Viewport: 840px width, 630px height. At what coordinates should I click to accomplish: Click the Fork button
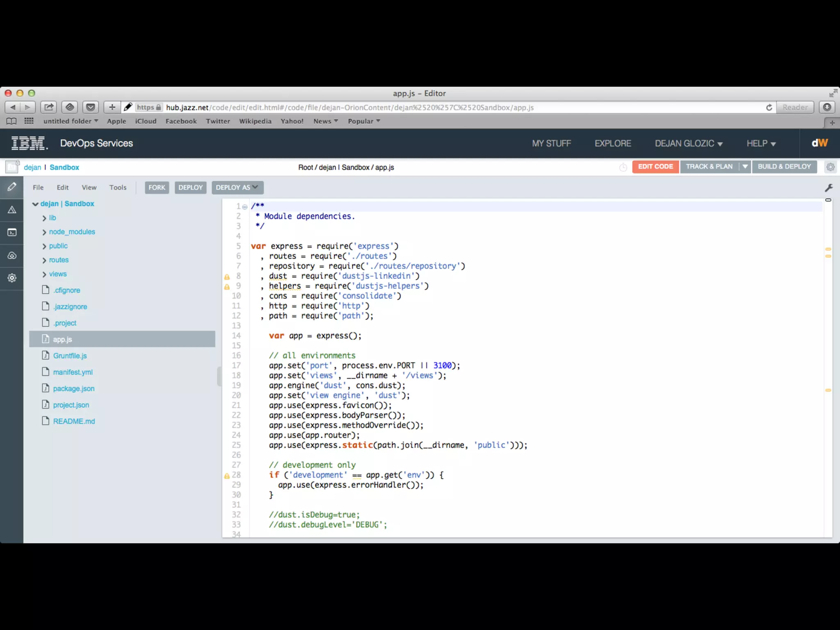click(x=157, y=187)
